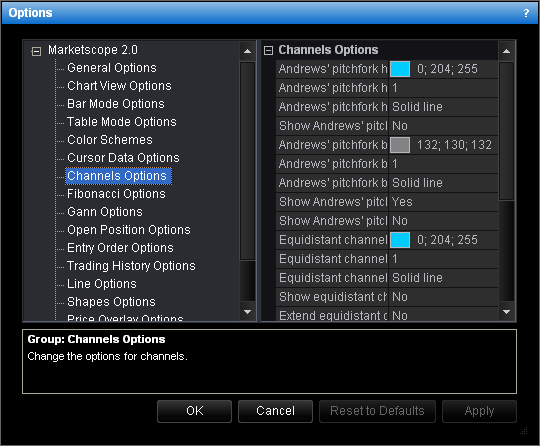Open the first Andrews' pitchfork Solid line style dropdown
The image size is (540, 446).
coord(443,107)
